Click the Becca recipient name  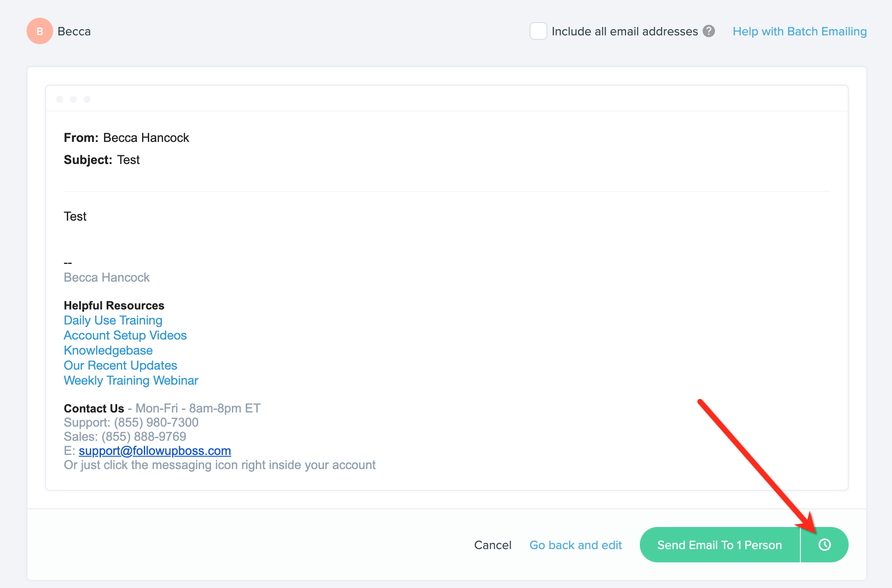74,31
